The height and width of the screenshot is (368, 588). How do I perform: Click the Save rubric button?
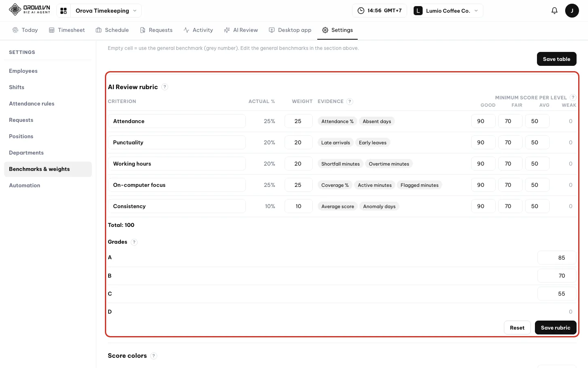click(x=555, y=328)
